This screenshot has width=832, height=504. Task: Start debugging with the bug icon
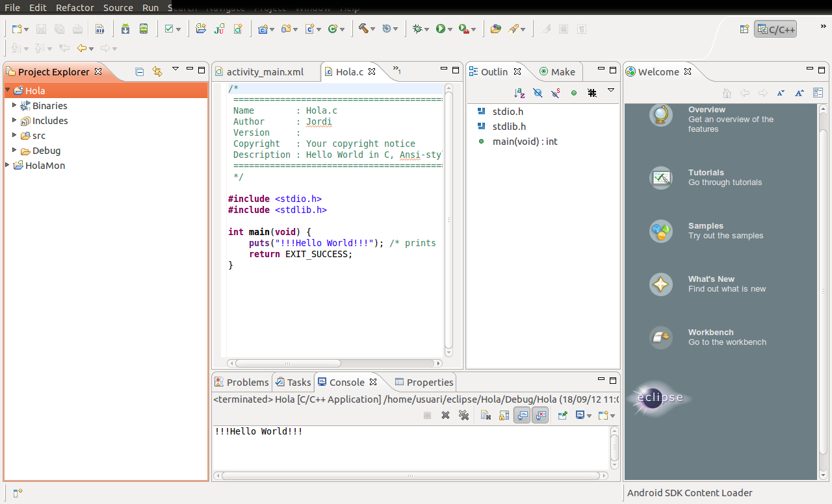tap(417, 29)
